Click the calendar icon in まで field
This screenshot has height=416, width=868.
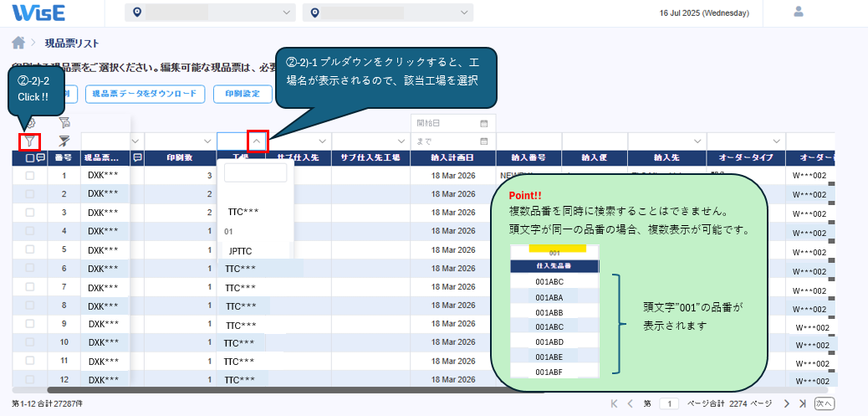(483, 141)
